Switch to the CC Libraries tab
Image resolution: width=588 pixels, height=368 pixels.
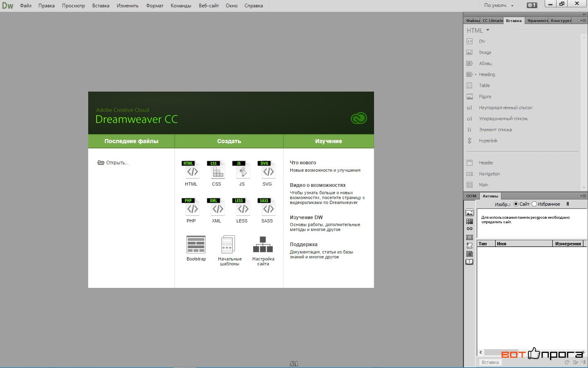(492, 20)
